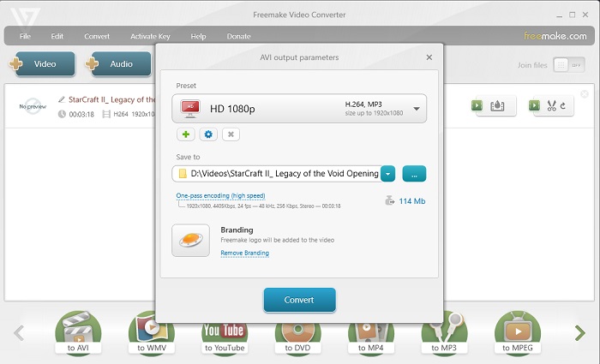Screen dimensions: 600x364
Task: Choose the to YouTube format icon
Action: pyautogui.click(x=225, y=338)
